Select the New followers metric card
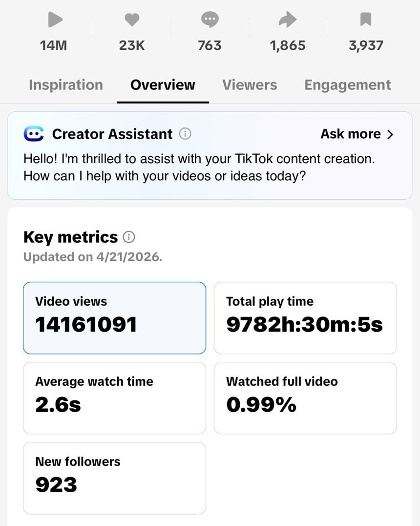The image size is (420, 526). 114,478
